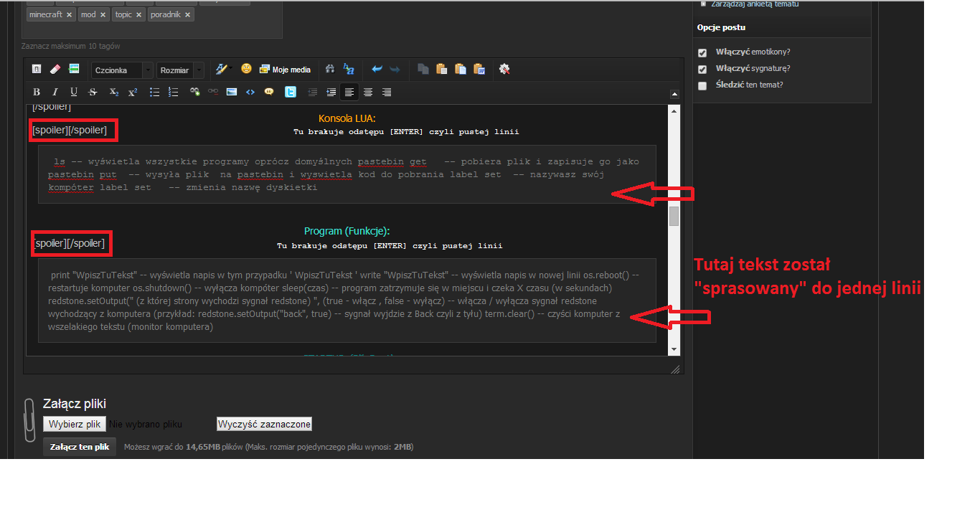Toggle Włączyć emotikony checkbox
980x525 pixels.
click(702, 52)
